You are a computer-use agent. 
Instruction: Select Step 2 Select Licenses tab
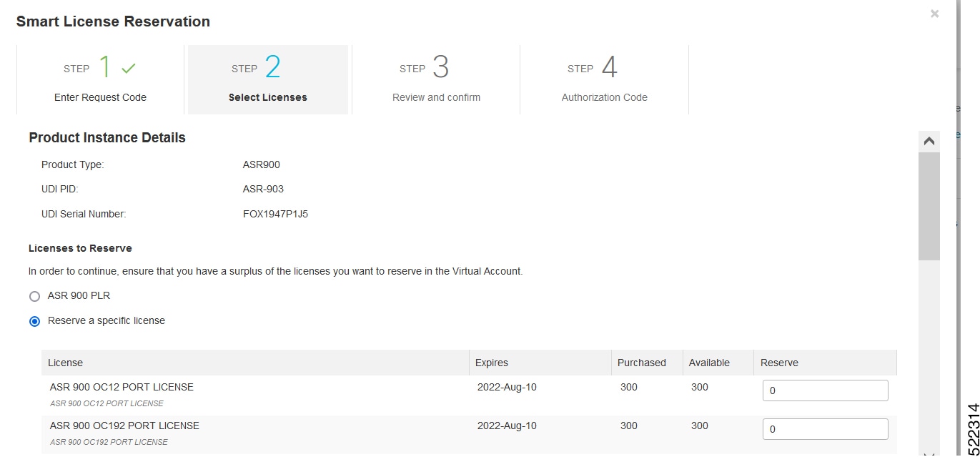click(x=268, y=79)
